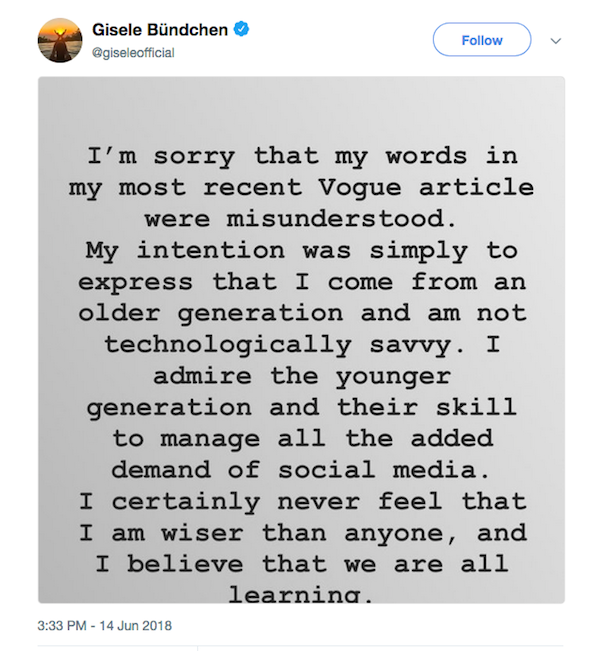
Task: Click the 'technologically savvy' line in image
Action: [302, 345]
